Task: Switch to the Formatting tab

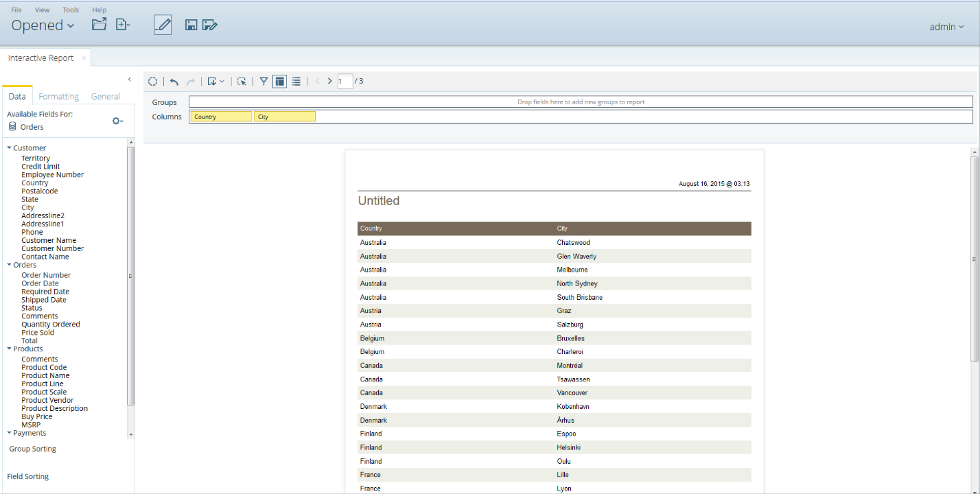Action: pos(59,97)
